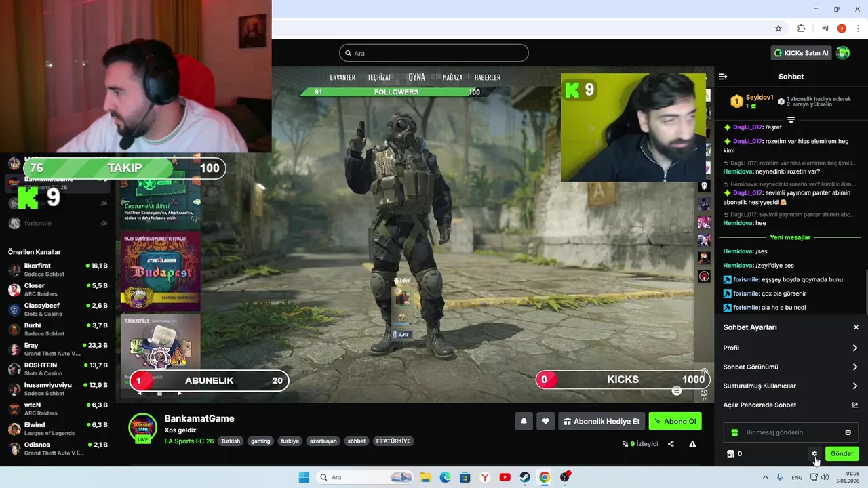Close the Sohbet Ayarları panel
The image size is (868, 488).
[x=856, y=327]
